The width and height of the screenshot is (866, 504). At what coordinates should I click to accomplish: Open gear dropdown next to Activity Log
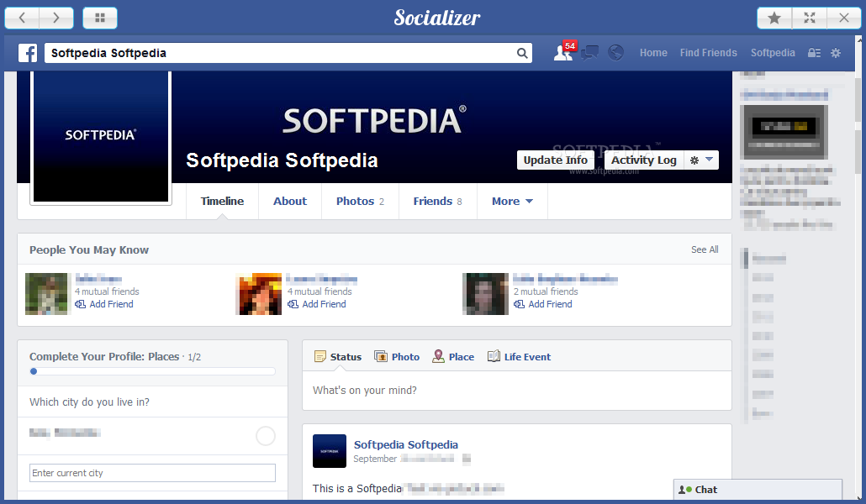point(701,160)
